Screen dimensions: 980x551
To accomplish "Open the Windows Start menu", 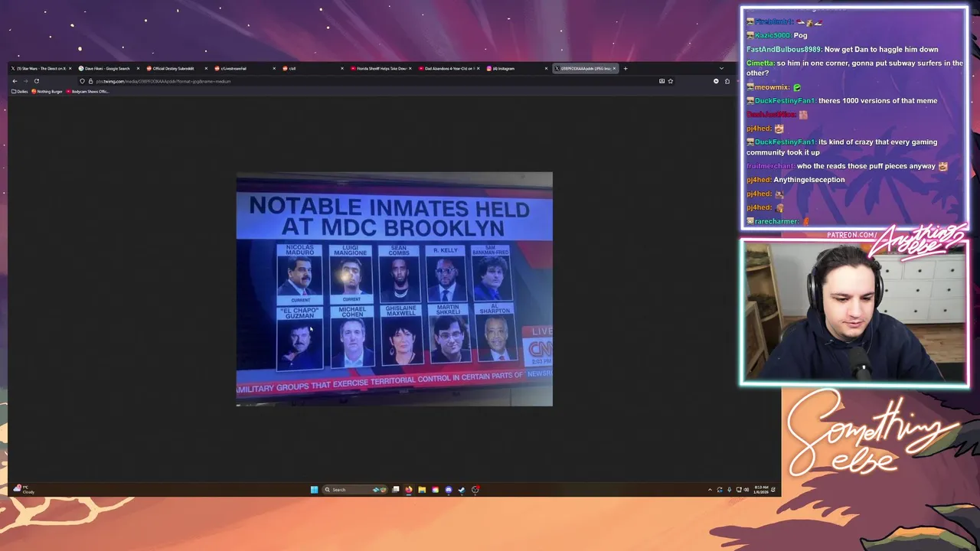I will (314, 490).
